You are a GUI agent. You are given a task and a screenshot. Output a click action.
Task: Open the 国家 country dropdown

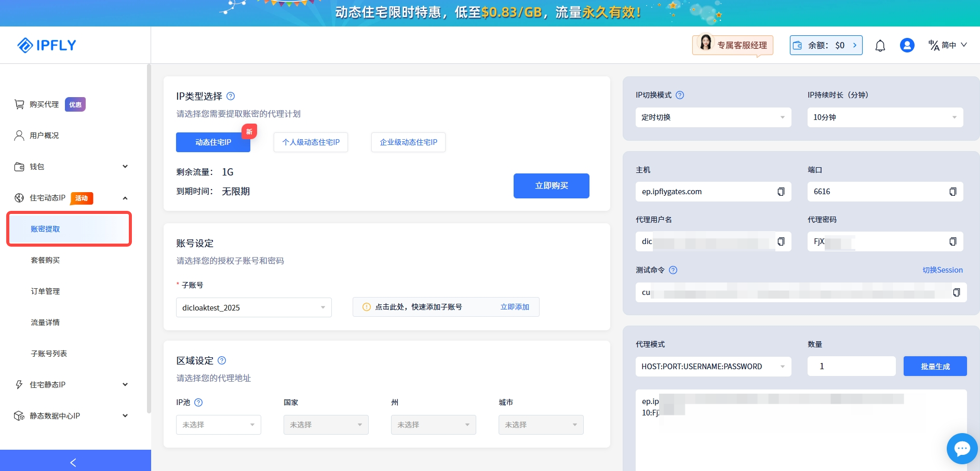326,425
